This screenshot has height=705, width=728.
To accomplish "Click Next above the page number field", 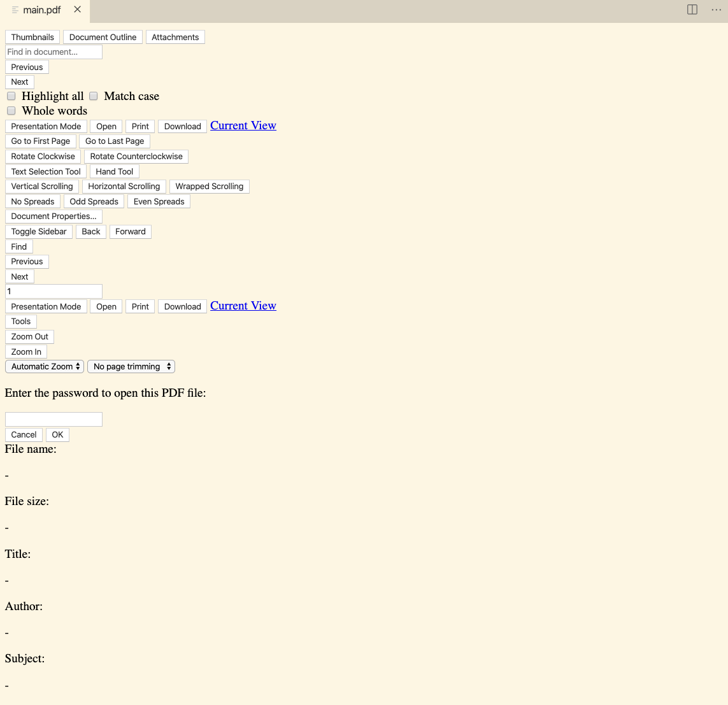I will [x=20, y=276].
